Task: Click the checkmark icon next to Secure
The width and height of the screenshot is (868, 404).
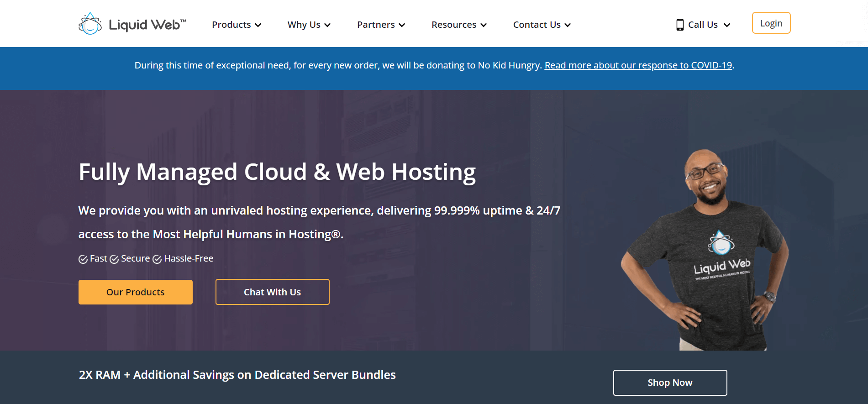Action: (114, 259)
